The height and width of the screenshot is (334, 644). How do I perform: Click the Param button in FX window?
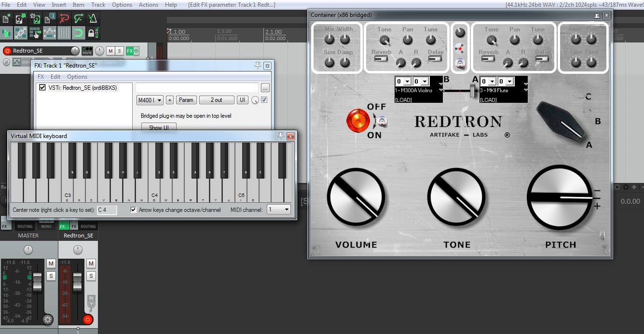(x=186, y=100)
